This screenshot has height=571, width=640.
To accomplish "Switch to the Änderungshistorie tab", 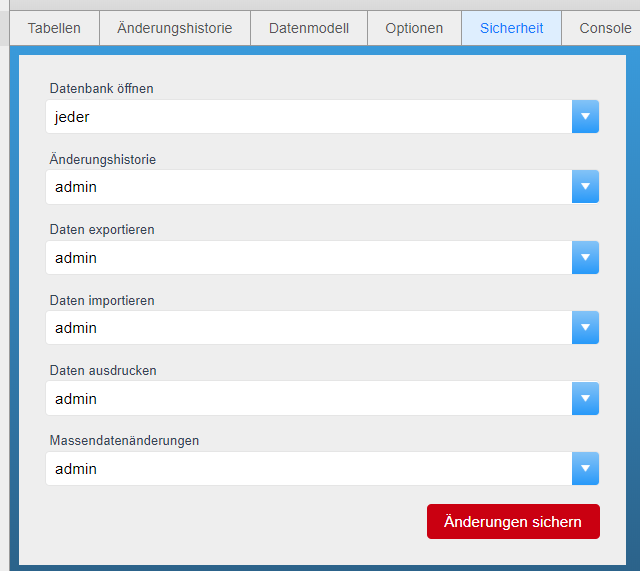I will [x=174, y=28].
